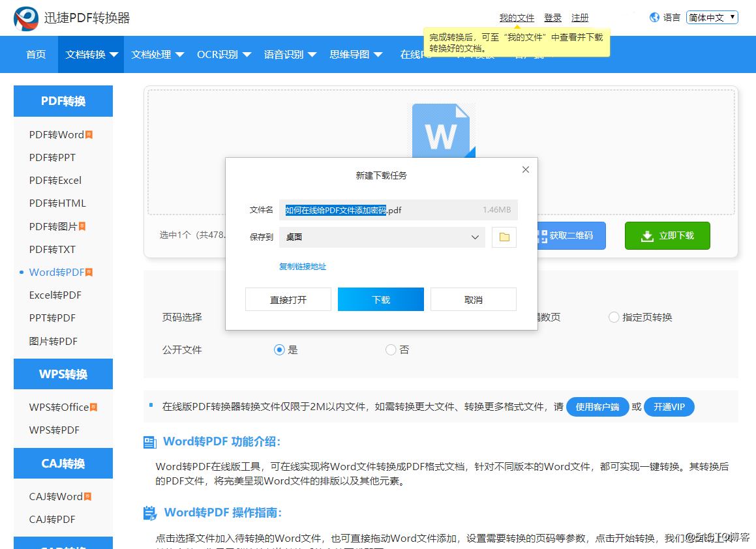Open the 简体中文 language dropdown
Image resolution: width=756 pixels, height=549 pixels.
[x=712, y=18]
